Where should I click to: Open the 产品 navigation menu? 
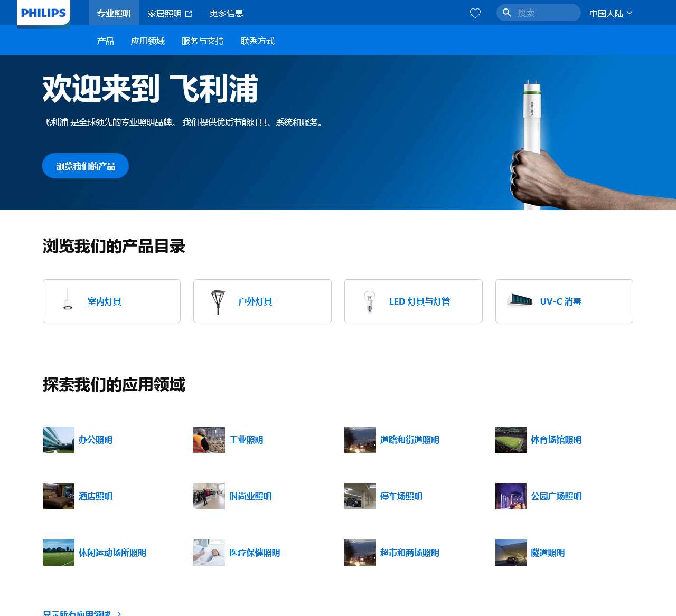[x=106, y=41]
